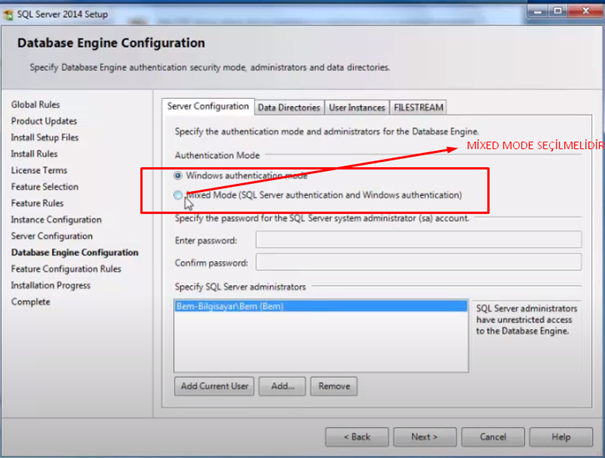This screenshot has width=605, height=458.
Task: Open the Data Directories tab
Action: coord(289,108)
